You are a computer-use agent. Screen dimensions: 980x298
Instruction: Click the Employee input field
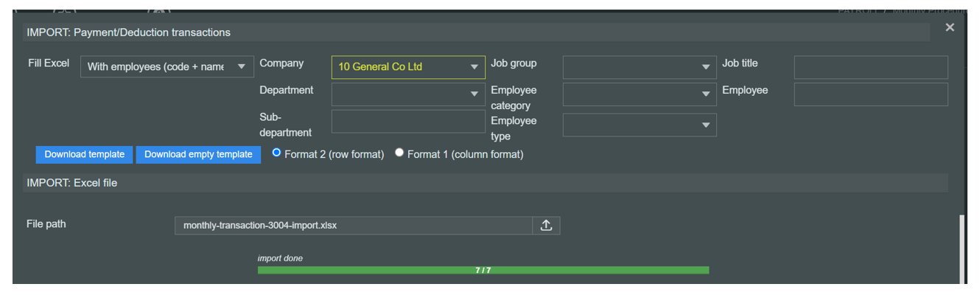[870, 94]
